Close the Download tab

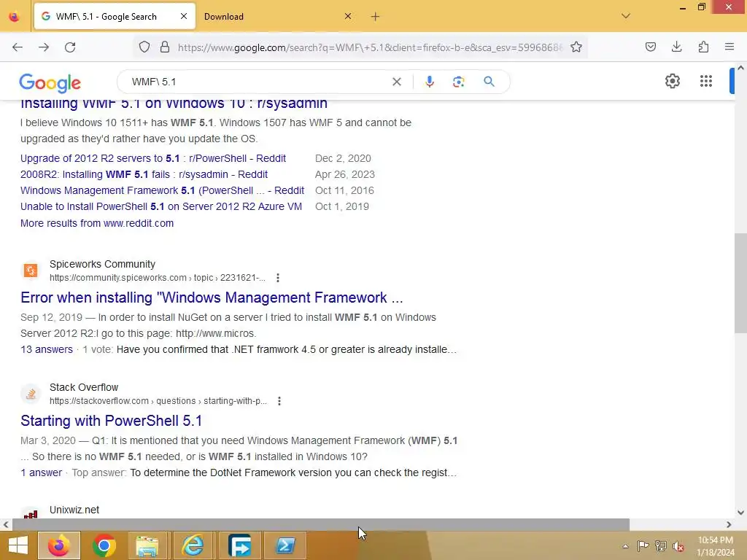348,17
